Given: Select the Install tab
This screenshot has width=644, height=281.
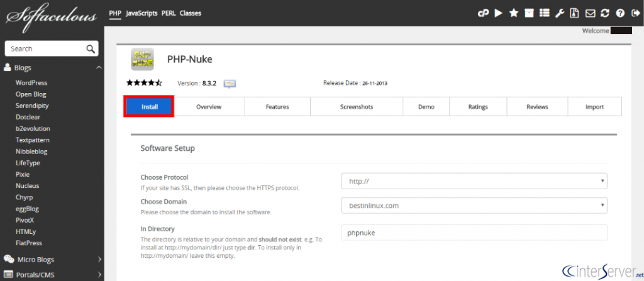Looking at the screenshot, I should tap(150, 107).
